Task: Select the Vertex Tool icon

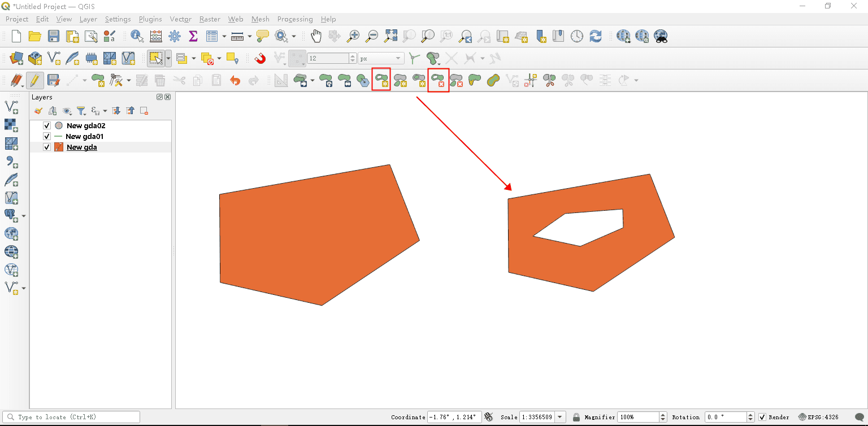Action: [x=117, y=80]
